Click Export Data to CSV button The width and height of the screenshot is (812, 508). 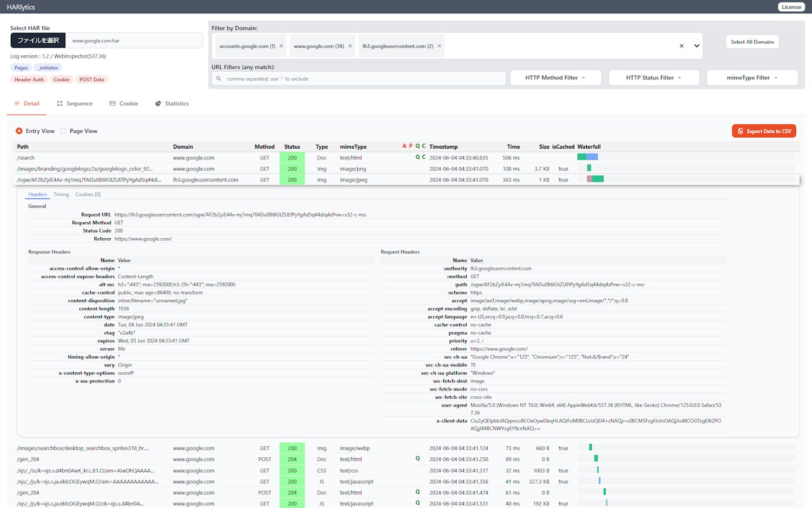[x=764, y=131]
